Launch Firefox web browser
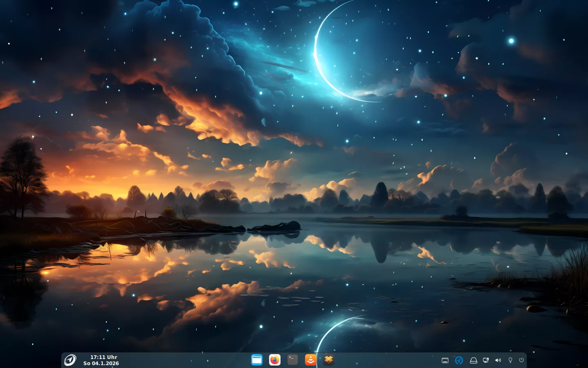 pyautogui.click(x=275, y=360)
